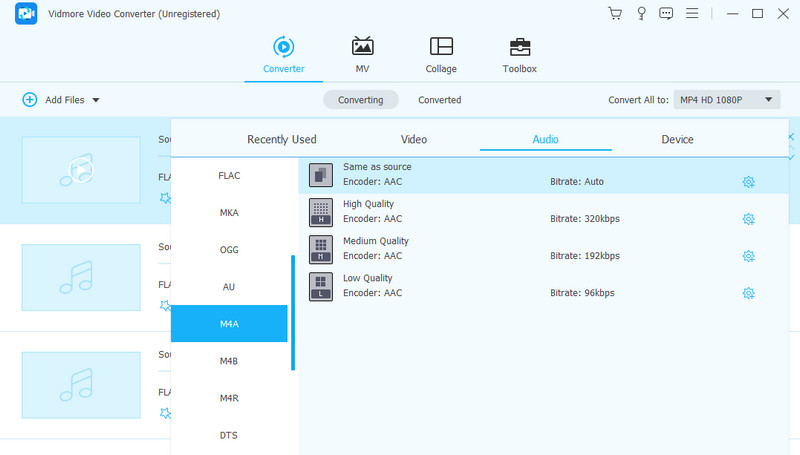Click the format list scrollbar
Screen dimensions: 800x455
click(x=293, y=312)
